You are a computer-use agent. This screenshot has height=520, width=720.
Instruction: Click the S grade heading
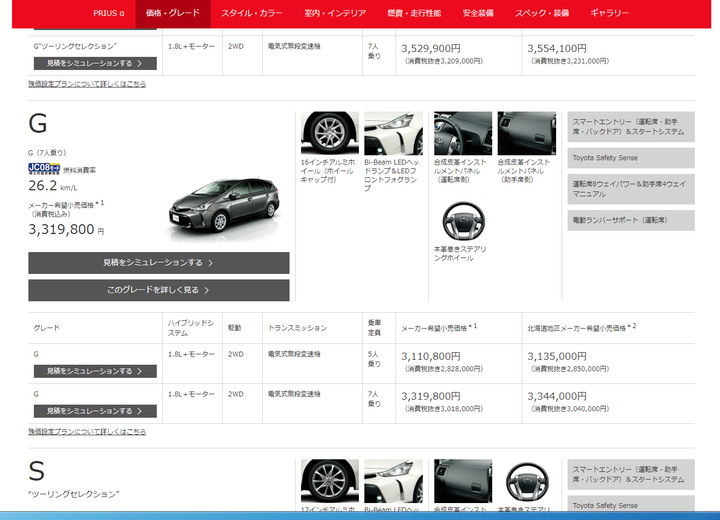click(37, 471)
